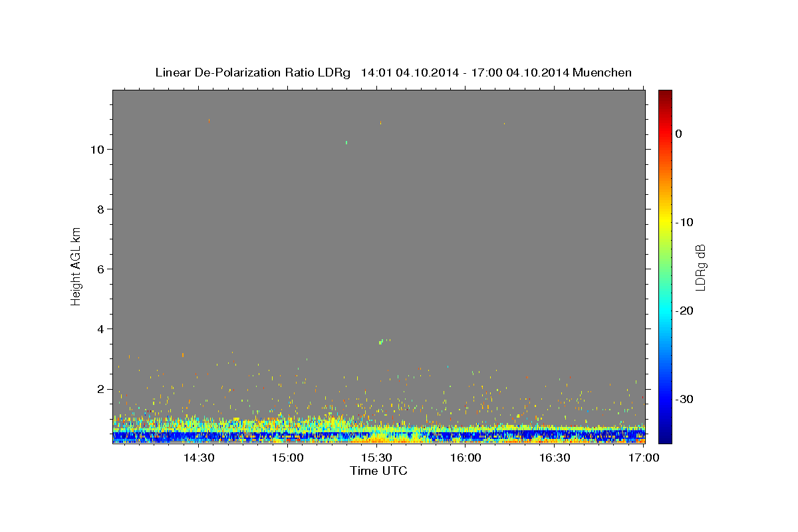Click the plot title "Linear De-Polarization Ratio LDRg"
The height and width of the screenshot is (532, 798).
pyautogui.click(x=252, y=72)
